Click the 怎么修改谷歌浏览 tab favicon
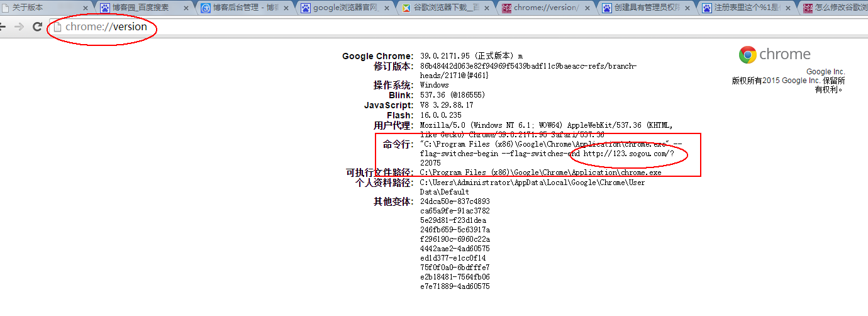This screenshot has width=868, height=316. [808, 8]
